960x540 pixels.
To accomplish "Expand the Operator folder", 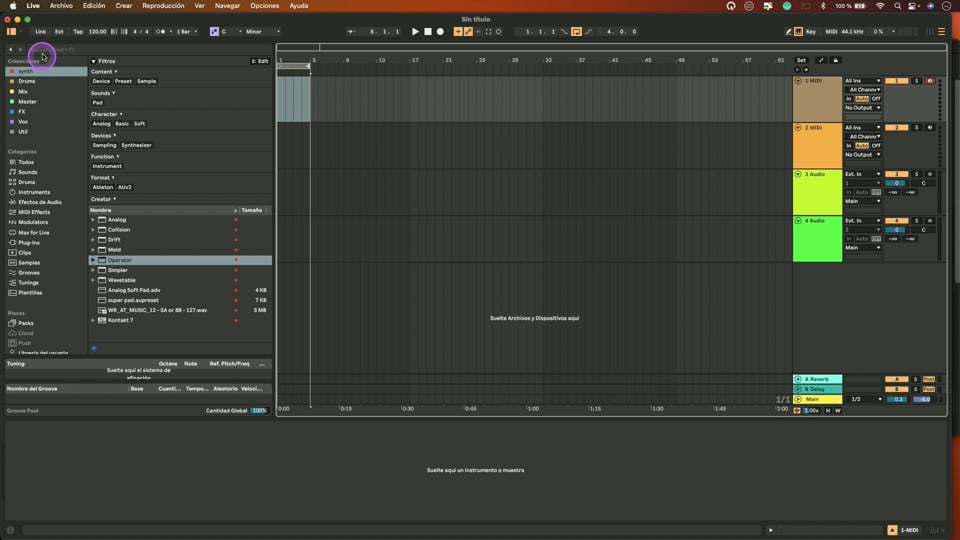I will pos(93,260).
